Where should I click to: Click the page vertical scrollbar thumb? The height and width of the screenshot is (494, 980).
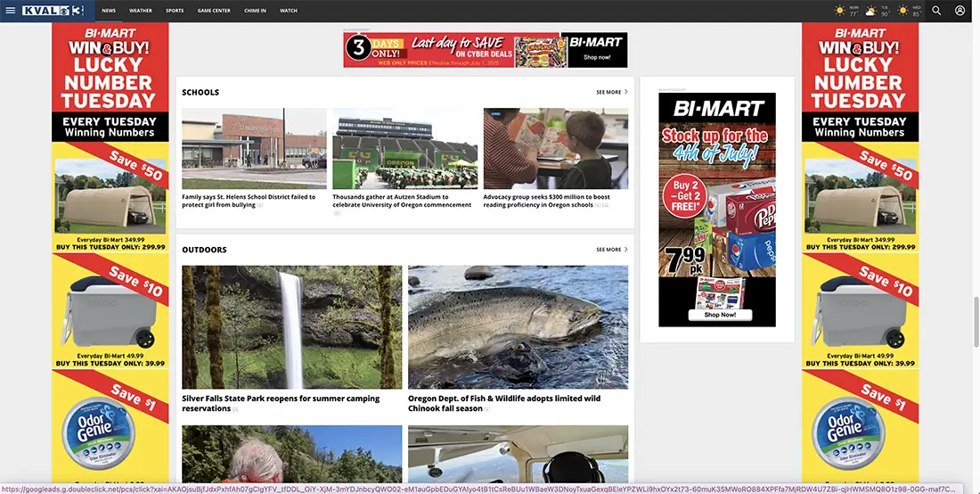(x=976, y=322)
